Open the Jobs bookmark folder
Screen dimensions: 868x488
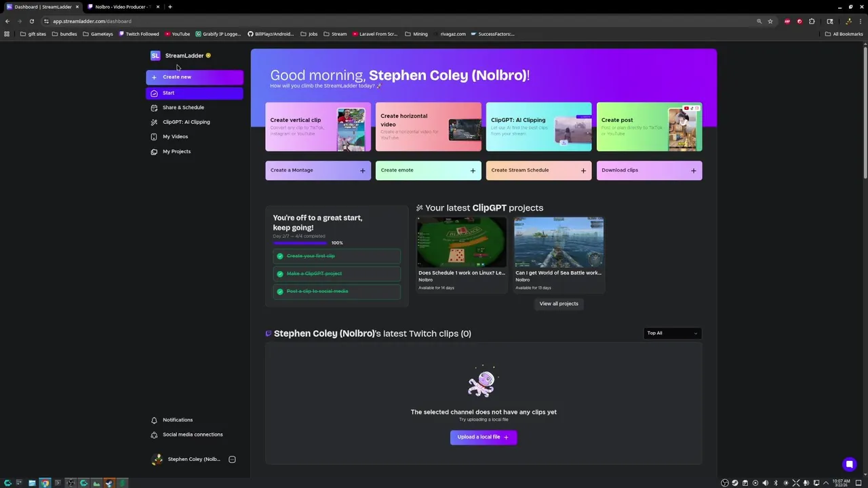(x=309, y=34)
